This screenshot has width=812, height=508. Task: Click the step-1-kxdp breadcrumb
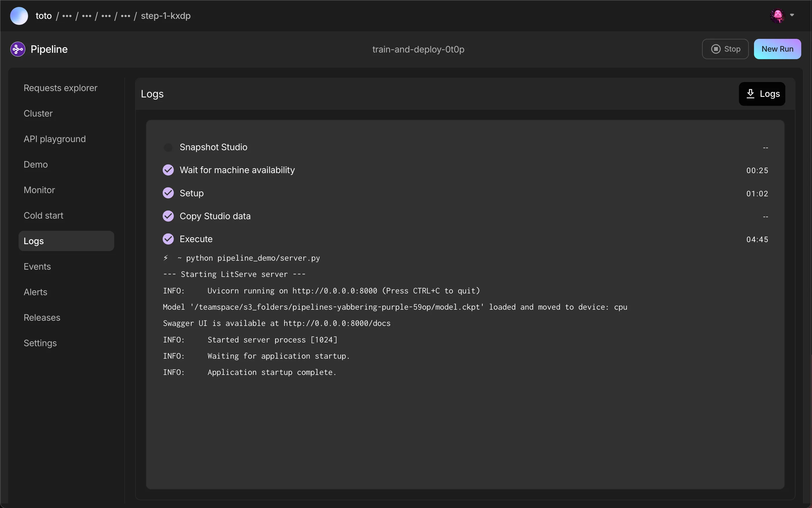tap(166, 16)
